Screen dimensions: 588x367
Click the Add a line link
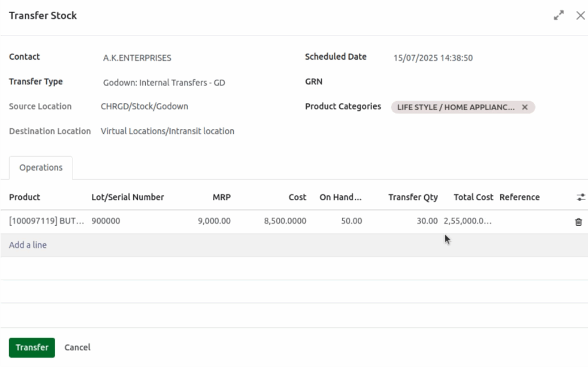(x=28, y=245)
